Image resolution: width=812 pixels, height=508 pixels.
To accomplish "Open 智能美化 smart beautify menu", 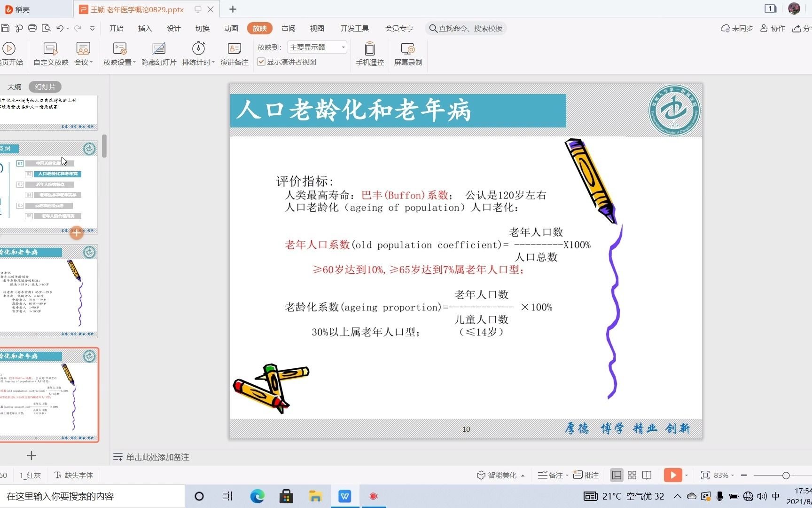I will [500, 475].
